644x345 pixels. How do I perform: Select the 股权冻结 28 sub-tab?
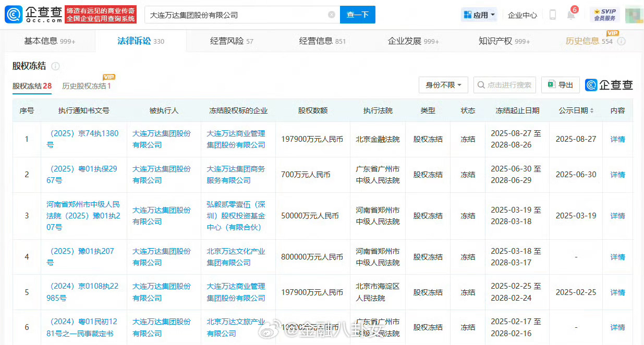pyautogui.click(x=32, y=86)
